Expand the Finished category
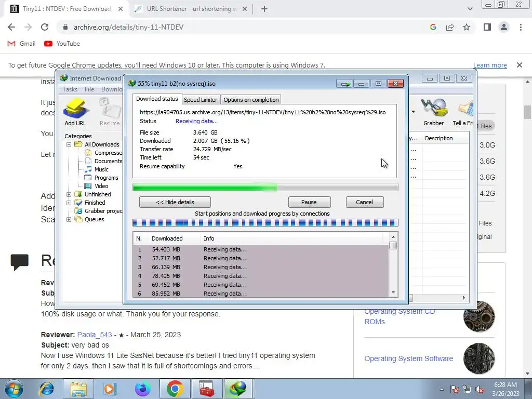Screen dimensions: 532x399 click(69, 203)
